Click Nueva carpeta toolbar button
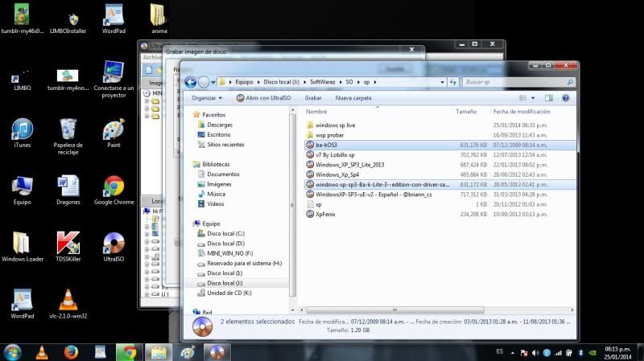 353,98
